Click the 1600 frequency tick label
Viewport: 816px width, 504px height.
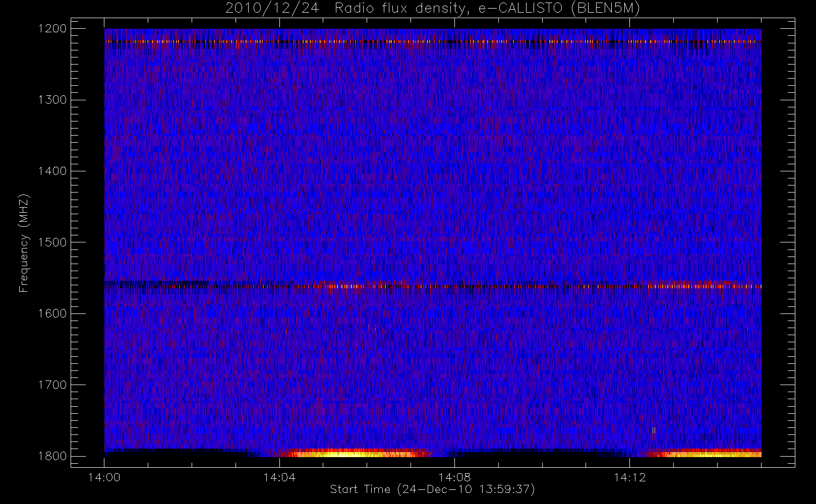pos(52,313)
